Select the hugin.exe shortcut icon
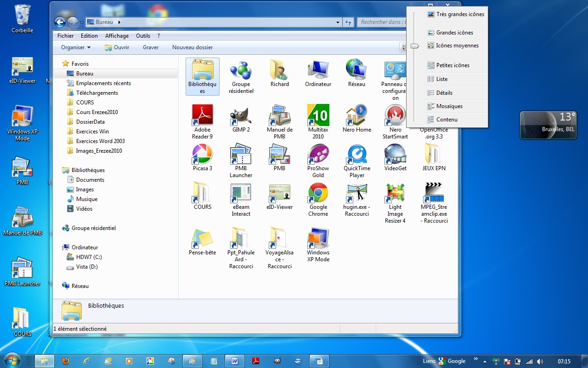Viewport: 588px width, 368px height. [356, 200]
